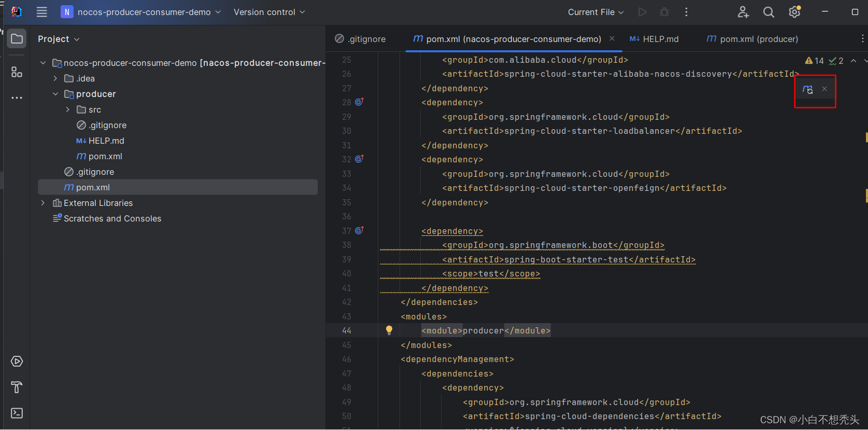The height and width of the screenshot is (430, 868).
Task: Click the producer module text on line 44
Action: pyautogui.click(x=483, y=330)
